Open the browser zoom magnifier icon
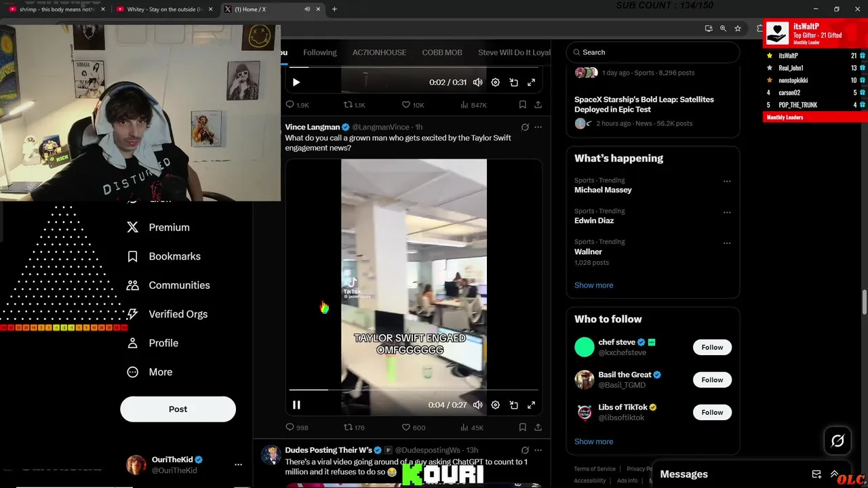The height and width of the screenshot is (488, 868). (723, 28)
